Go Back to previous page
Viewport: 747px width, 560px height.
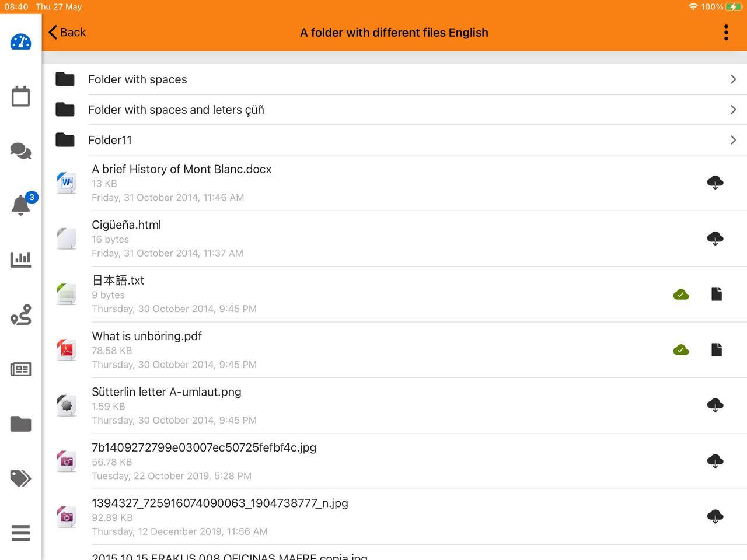(x=67, y=32)
